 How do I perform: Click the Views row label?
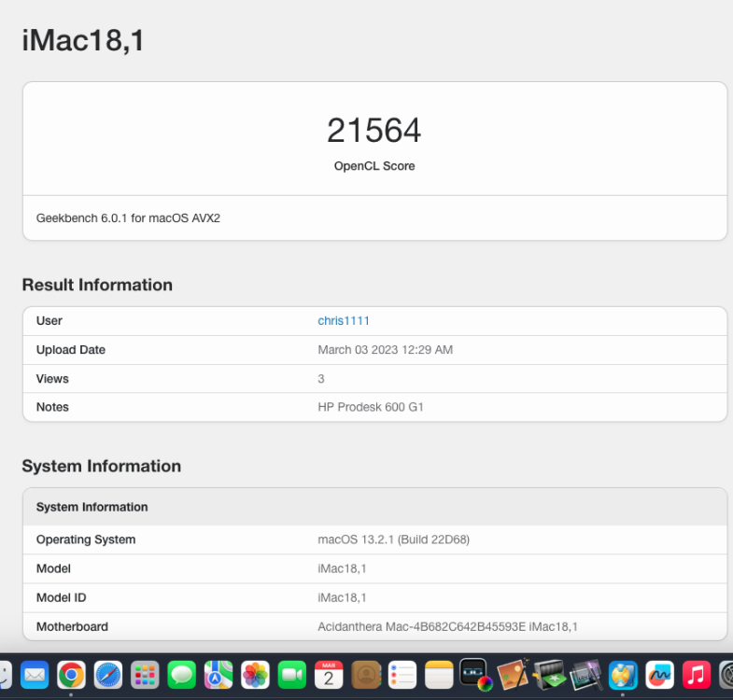point(52,379)
